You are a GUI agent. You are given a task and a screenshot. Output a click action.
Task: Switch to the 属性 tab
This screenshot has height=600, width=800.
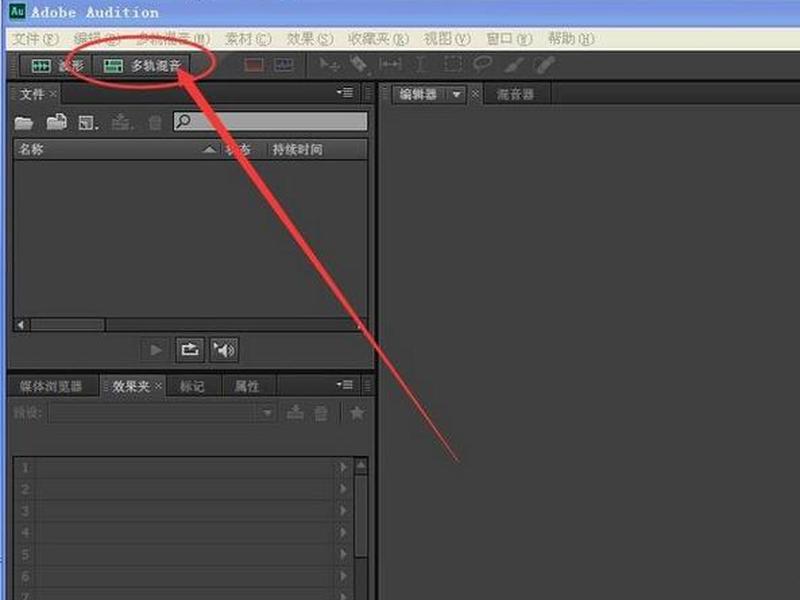coord(247,386)
